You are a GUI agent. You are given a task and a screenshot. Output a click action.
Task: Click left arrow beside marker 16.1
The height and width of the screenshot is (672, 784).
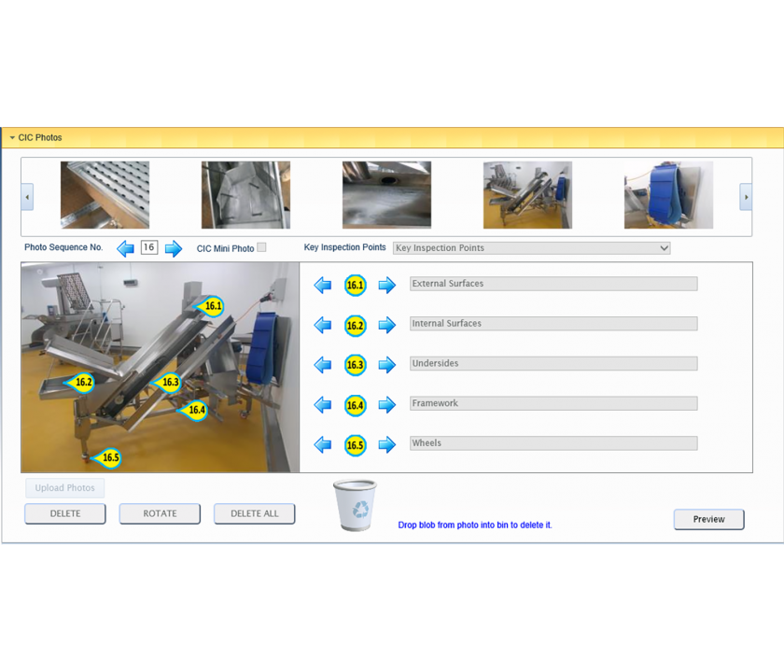pos(323,285)
